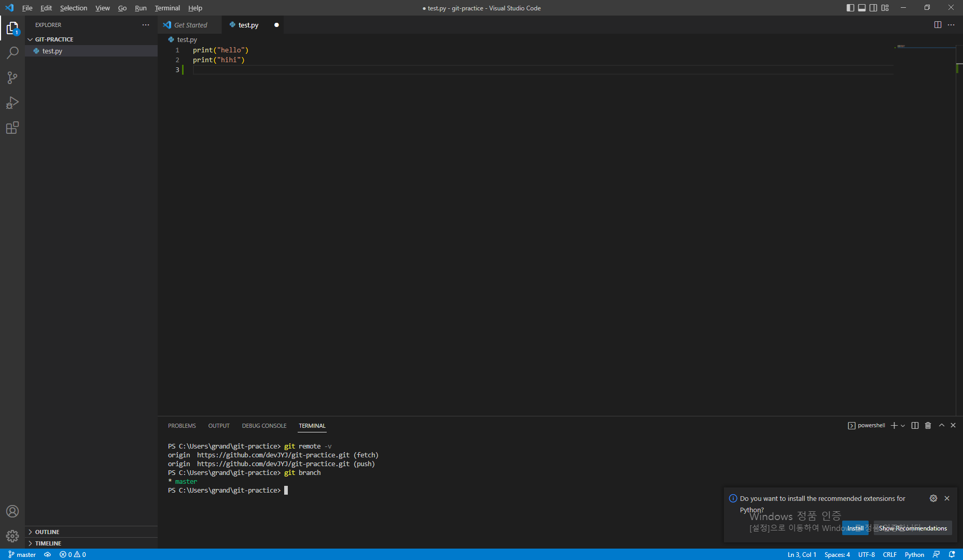This screenshot has width=963, height=560.
Task: Open Explorer views and more actions
Action: tap(146, 25)
